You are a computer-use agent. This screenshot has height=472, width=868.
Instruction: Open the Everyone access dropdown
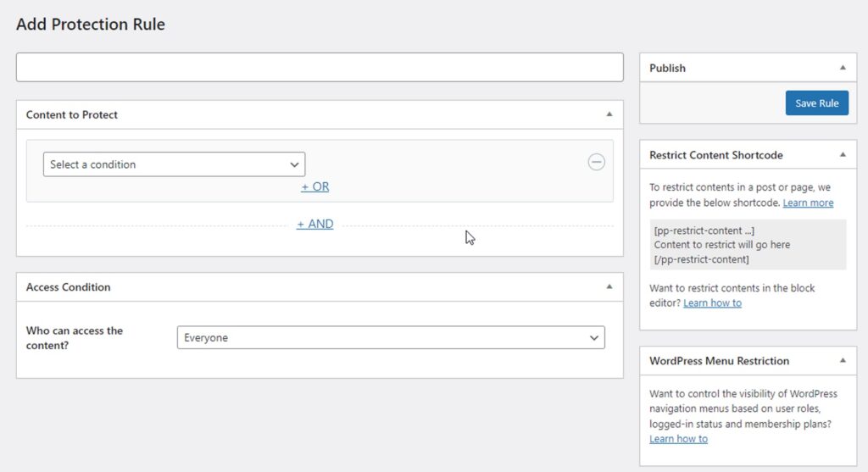click(391, 337)
